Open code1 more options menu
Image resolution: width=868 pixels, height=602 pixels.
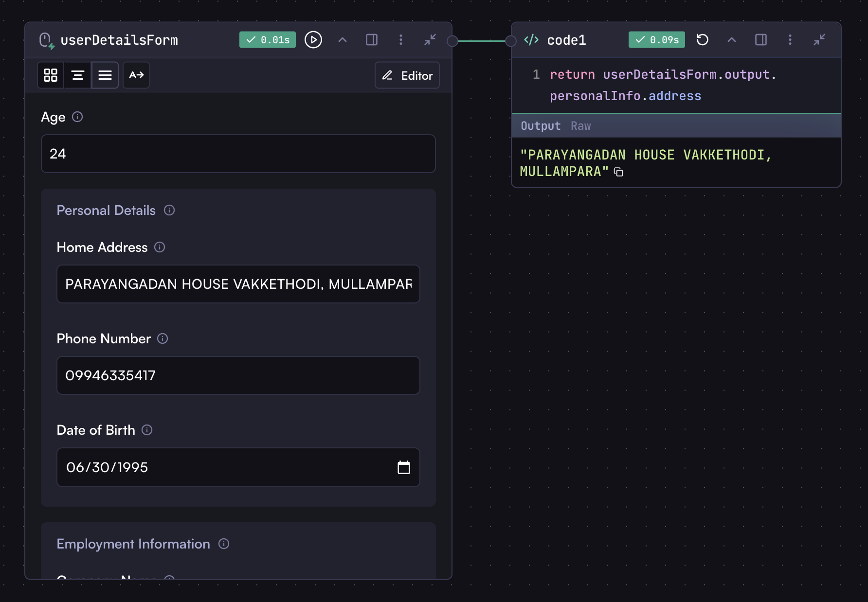pyautogui.click(x=790, y=40)
